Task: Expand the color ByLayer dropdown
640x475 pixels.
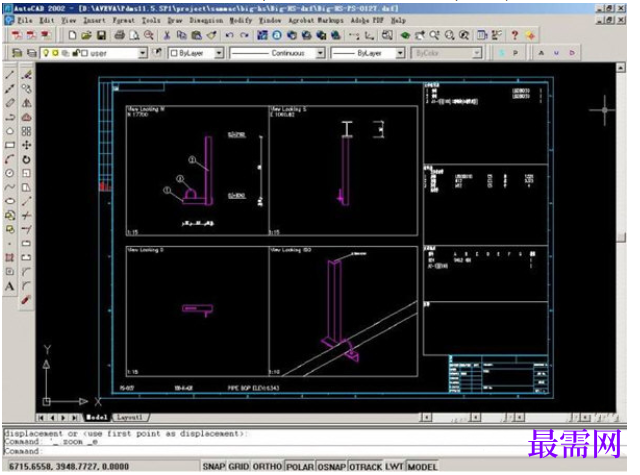Action: tap(219, 53)
